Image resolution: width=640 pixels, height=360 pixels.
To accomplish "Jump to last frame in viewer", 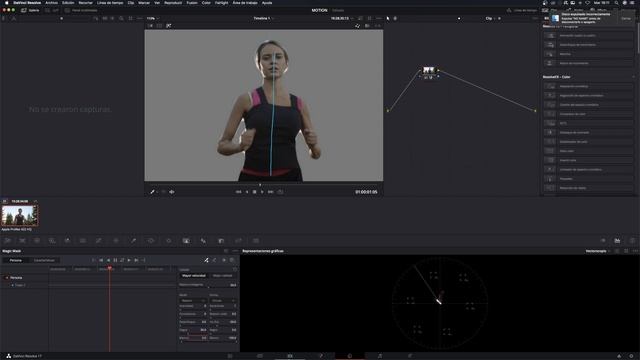I will click(x=270, y=192).
